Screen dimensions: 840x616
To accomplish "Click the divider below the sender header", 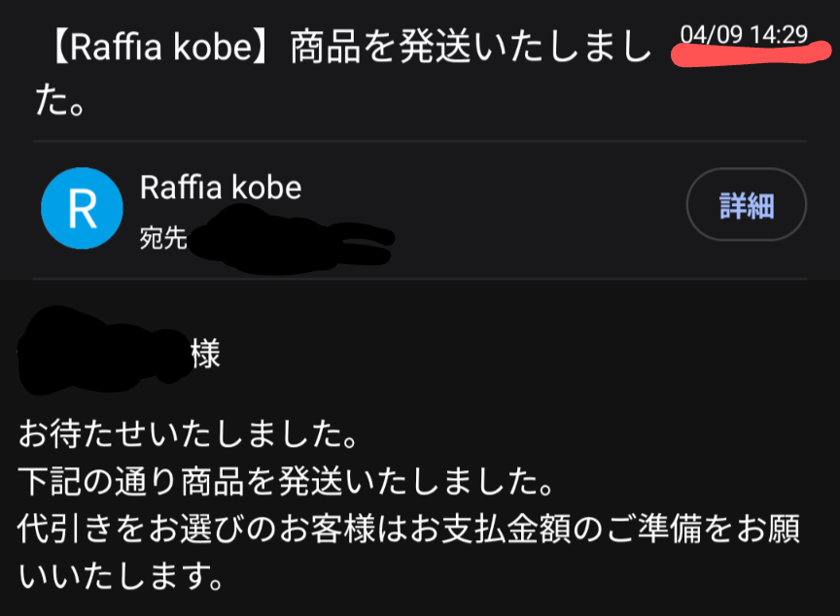I will click(x=420, y=279).
